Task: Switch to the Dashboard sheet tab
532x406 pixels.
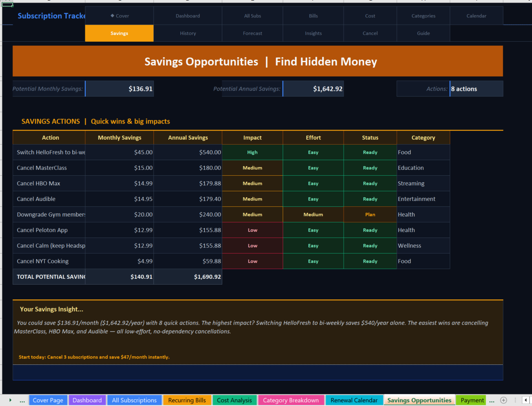Action: click(87, 400)
